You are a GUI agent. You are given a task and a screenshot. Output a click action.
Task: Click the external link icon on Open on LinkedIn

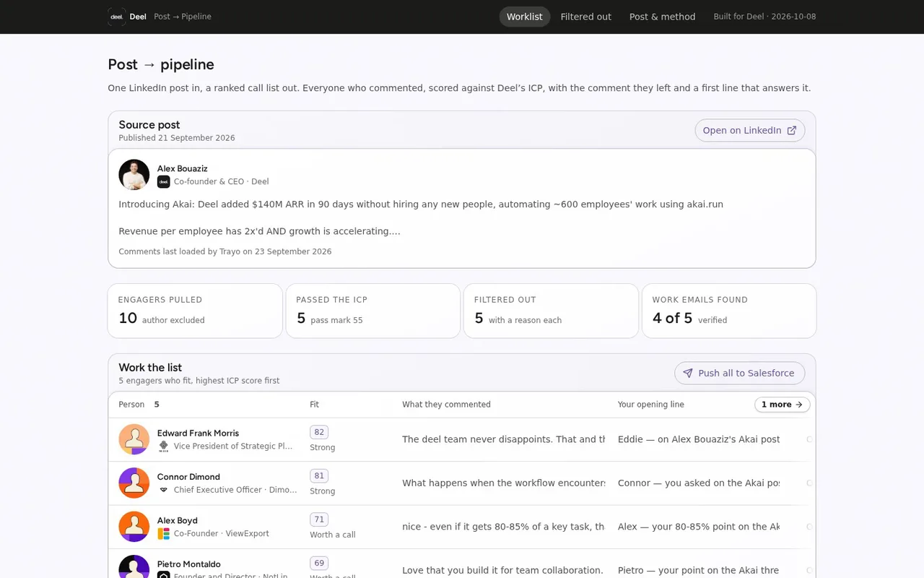(792, 131)
